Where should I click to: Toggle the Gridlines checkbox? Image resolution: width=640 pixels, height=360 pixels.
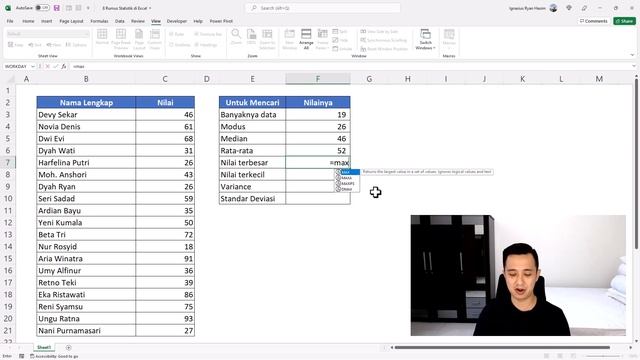pos(180,45)
